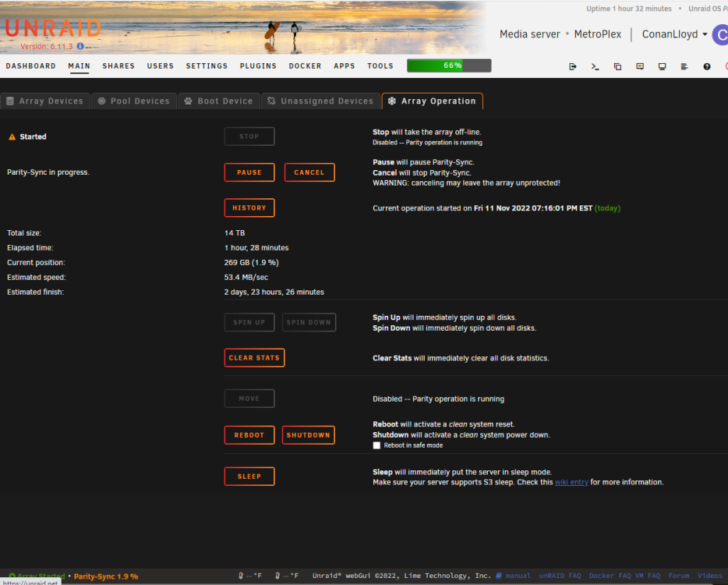
Task: Click the Sleep button
Action: 249,477
